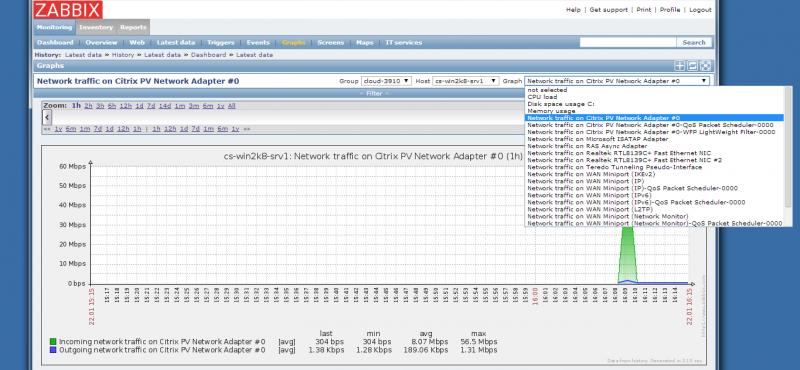Image resolution: width=800 pixels, height=370 pixels.
Task: Expand the Filter bar
Action: [374, 93]
